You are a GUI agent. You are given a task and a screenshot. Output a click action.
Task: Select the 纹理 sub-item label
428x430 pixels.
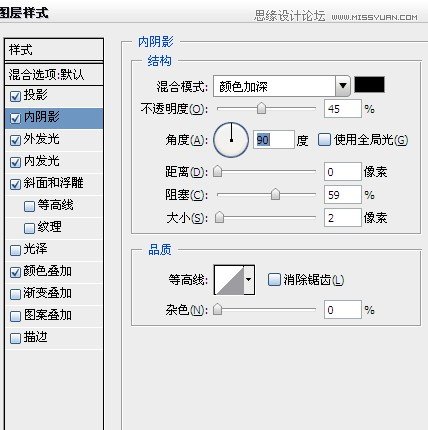(x=50, y=227)
